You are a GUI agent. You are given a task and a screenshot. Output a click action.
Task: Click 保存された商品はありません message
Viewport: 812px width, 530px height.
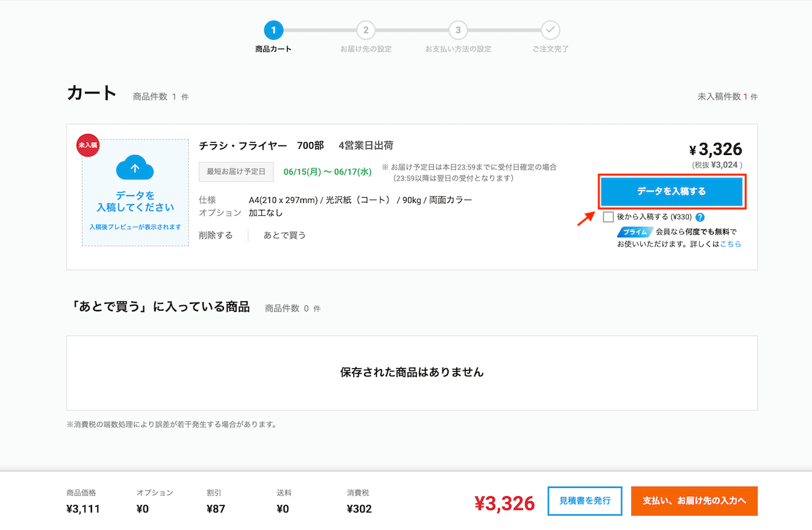tap(412, 372)
